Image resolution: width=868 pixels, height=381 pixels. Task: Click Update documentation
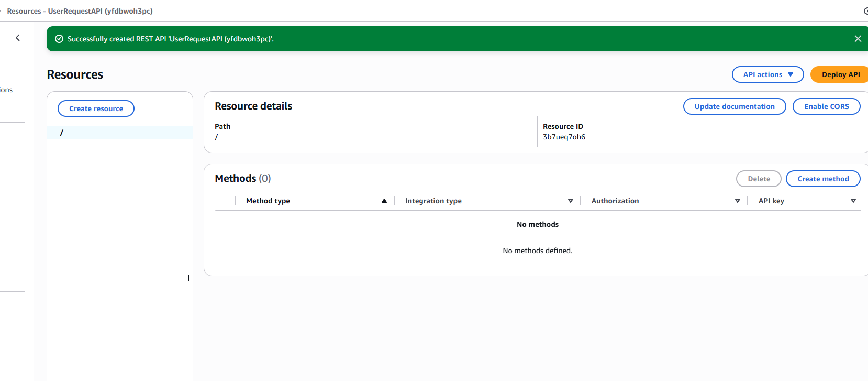(734, 106)
